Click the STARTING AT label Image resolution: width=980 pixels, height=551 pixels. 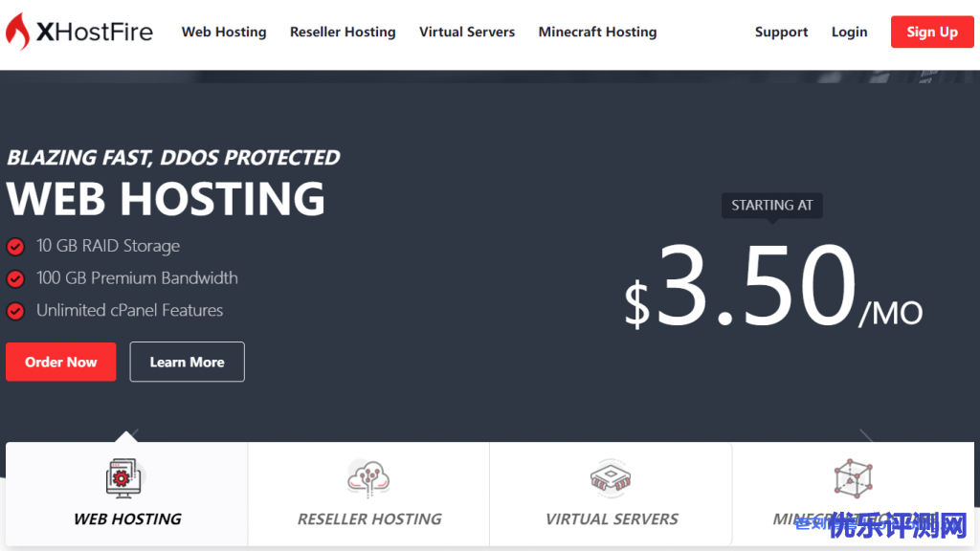point(772,206)
